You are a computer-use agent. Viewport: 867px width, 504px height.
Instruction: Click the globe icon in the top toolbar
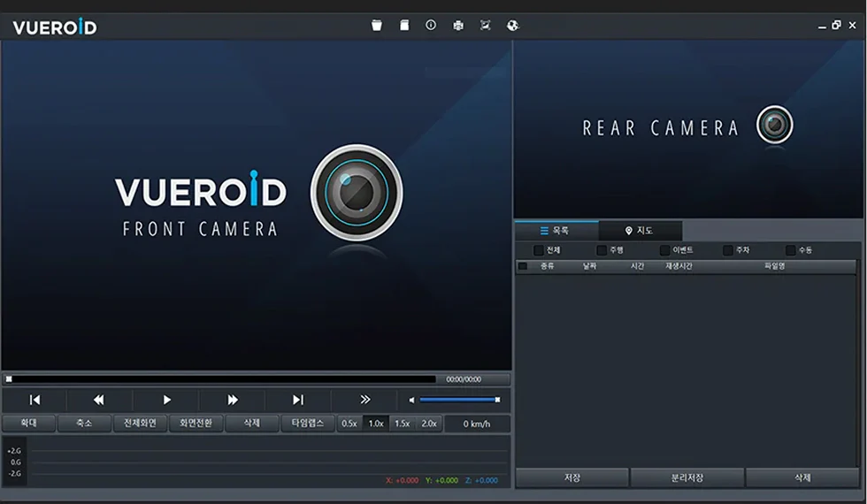point(512,26)
